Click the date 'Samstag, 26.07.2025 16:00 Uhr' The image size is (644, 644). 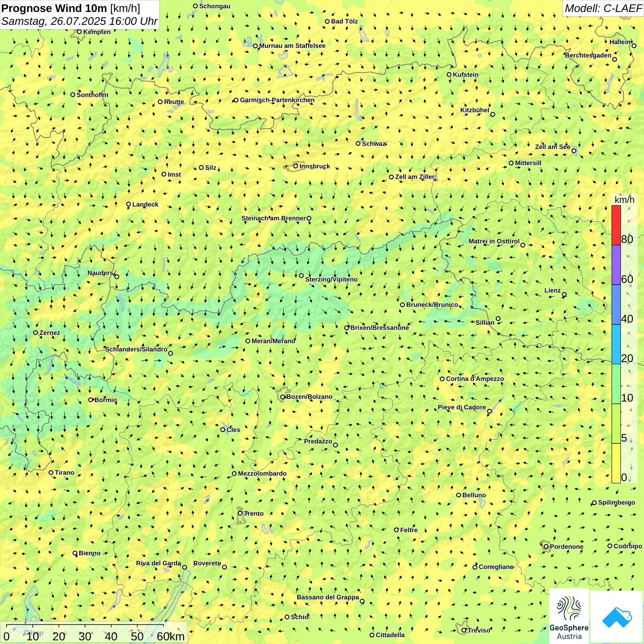coord(80,21)
